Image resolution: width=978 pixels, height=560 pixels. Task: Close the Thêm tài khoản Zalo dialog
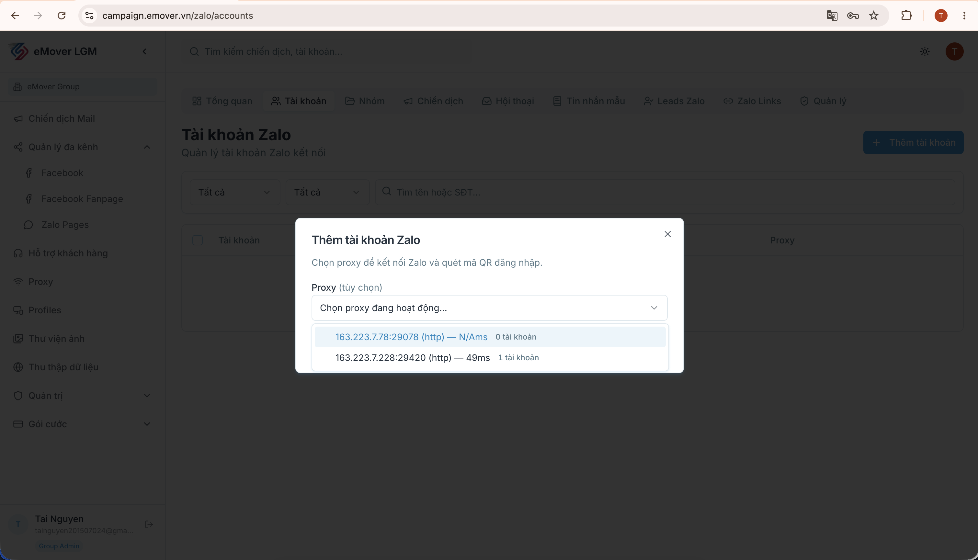[x=667, y=234]
